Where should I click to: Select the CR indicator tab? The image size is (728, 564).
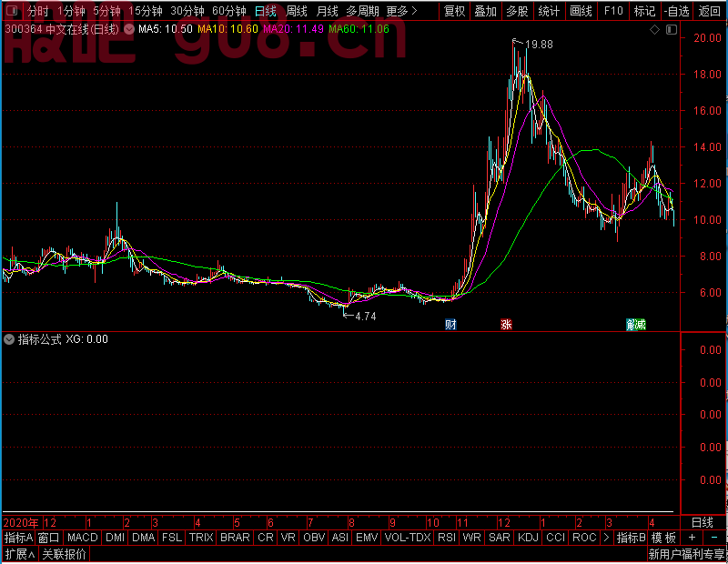(266, 538)
